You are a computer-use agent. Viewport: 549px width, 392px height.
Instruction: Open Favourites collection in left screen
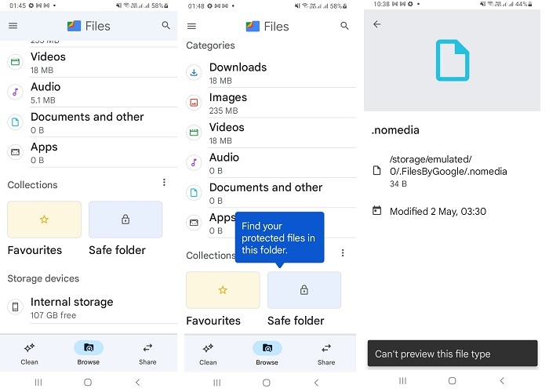pyautogui.click(x=44, y=220)
